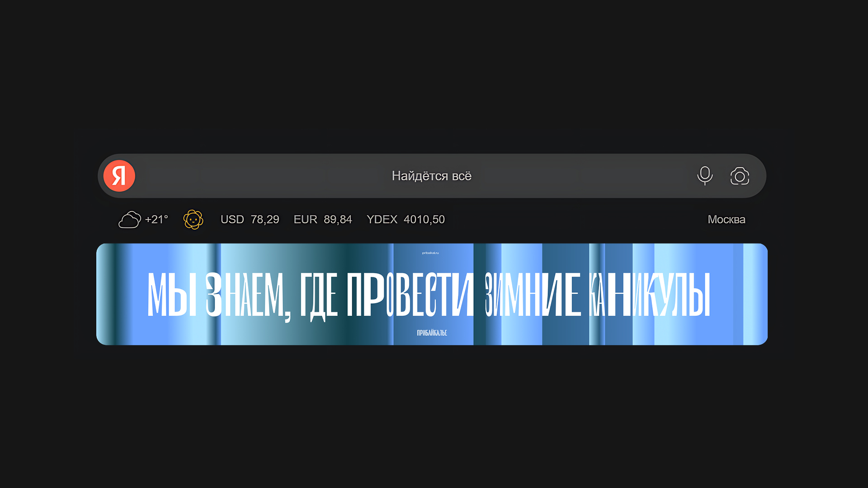Click the EUR currency label
This screenshot has height=488, width=868.
[305, 220]
